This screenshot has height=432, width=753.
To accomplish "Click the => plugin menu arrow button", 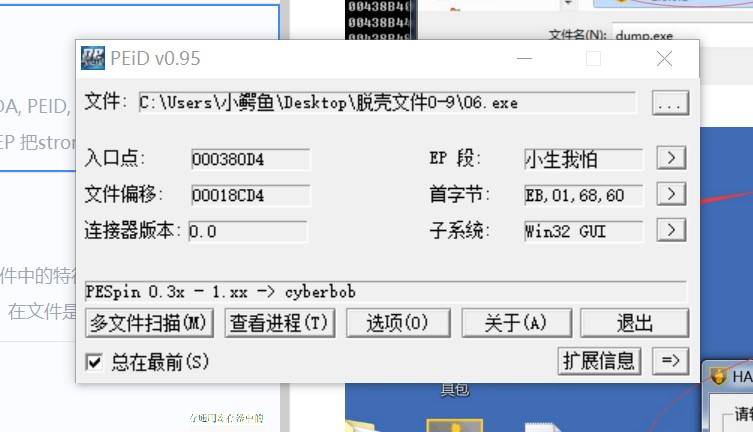I will click(x=670, y=361).
